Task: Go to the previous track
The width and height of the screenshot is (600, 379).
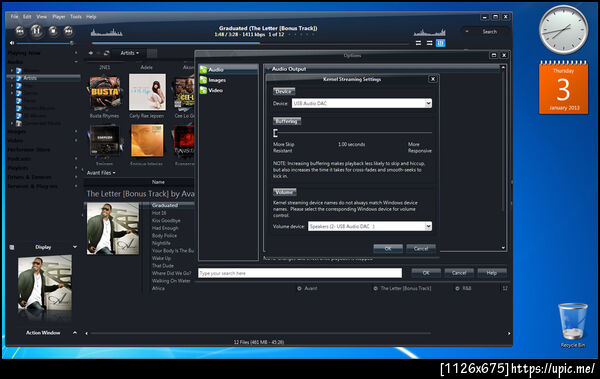Action: coord(20,31)
